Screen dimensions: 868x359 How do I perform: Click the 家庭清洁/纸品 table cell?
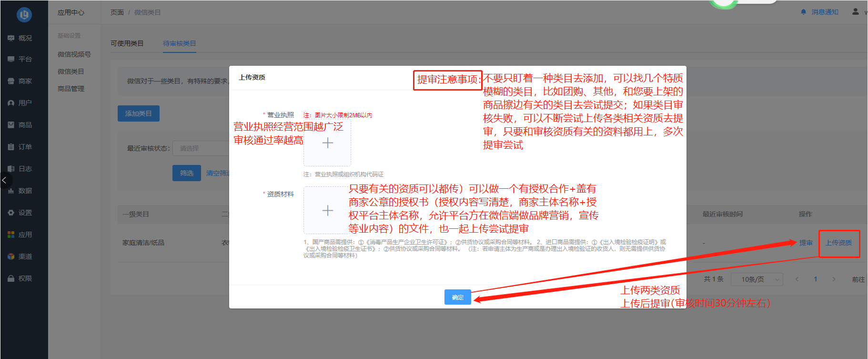pyautogui.click(x=143, y=243)
